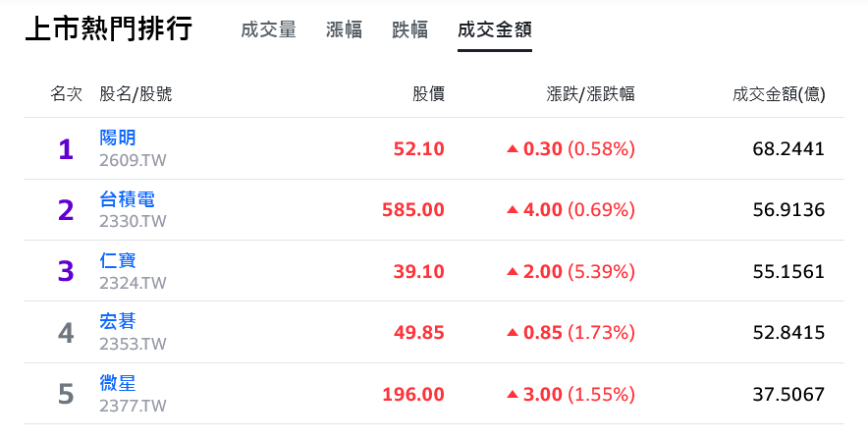Image resolution: width=868 pixels, height=440 pixels.
Task: Click the up-arrow icon next to 2.00 (5.39%)
Action: (x=513, y=271)
